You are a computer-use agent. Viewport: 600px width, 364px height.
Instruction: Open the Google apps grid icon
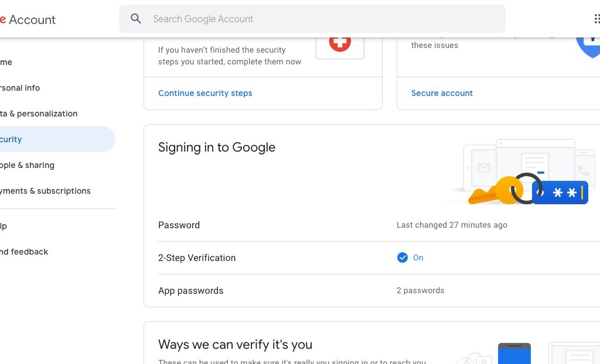pyautogui.click(x=597, y=19)
